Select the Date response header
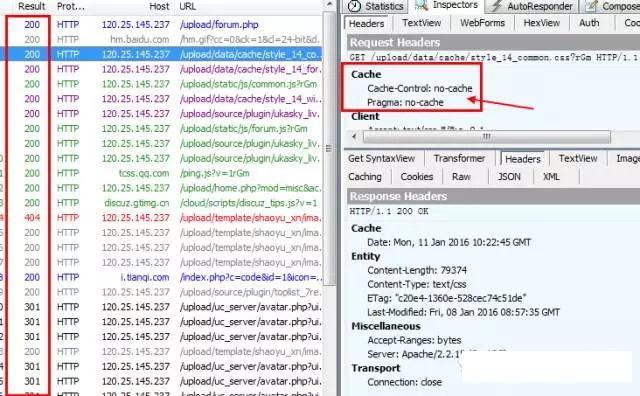The image size is (640, 396). click(449, 242)
